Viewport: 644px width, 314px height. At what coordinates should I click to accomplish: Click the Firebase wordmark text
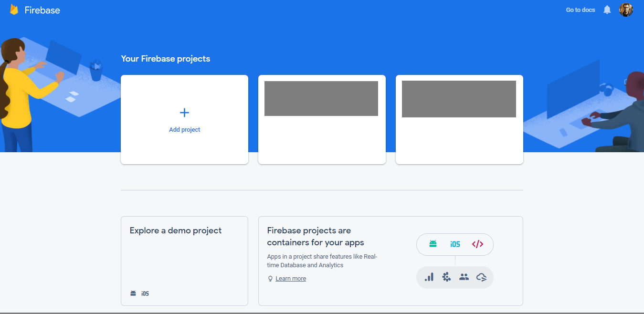coord(42,10)
